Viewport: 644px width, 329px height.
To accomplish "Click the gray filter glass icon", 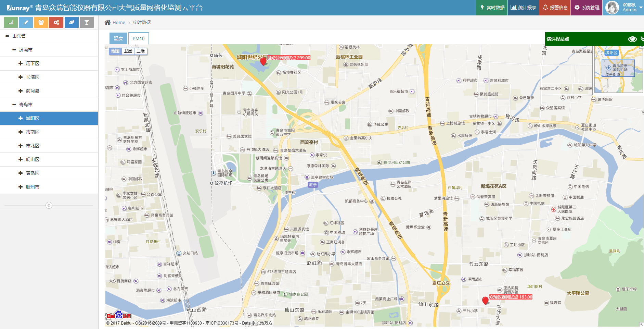I will point(87,22).
